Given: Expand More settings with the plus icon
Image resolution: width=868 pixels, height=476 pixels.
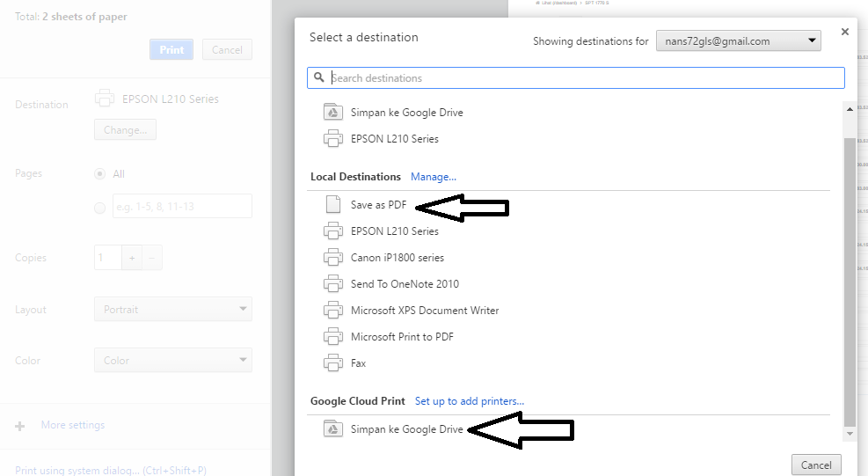Looking at the screenshot, I should point(20,426).
